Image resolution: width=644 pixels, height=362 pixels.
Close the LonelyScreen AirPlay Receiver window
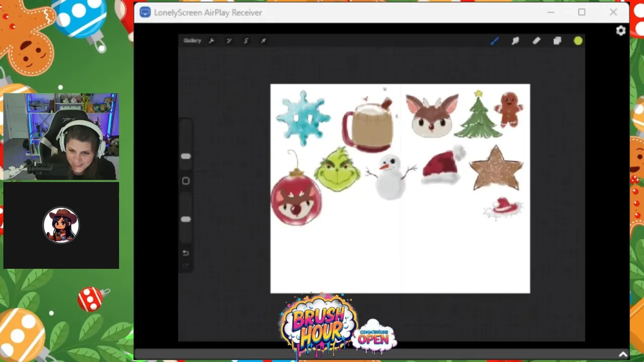[613, 12]
